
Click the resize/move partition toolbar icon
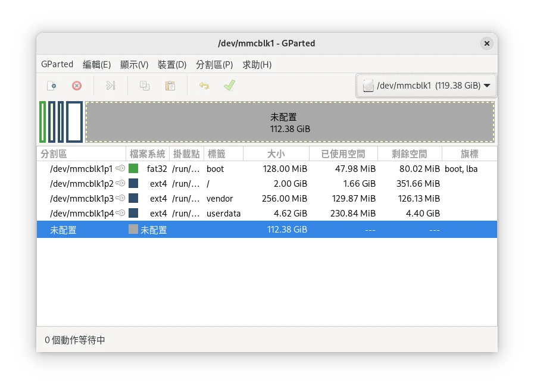[110, 86]
